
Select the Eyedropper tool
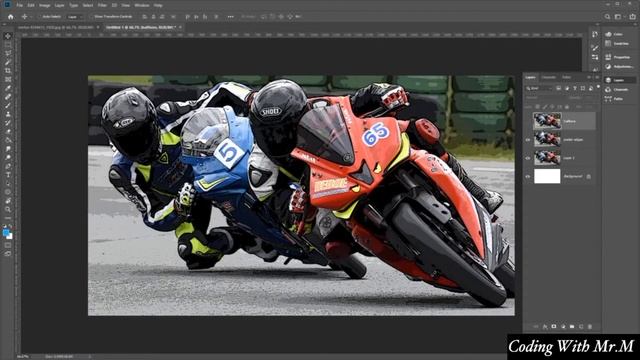pyautogui.click(x=8, y=88)
